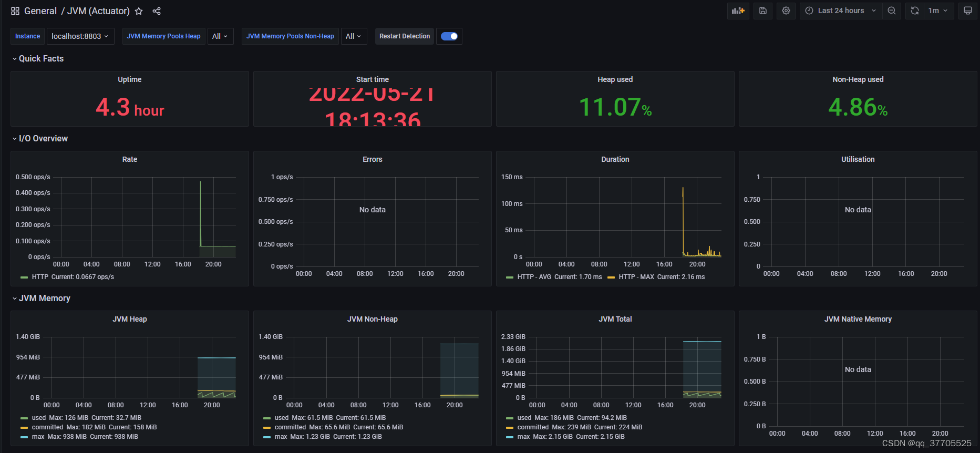Viewport: 980px width, 453px height.
Task: Collapse the I/O Overview row
Action: pyautogui.click(x=39, y=138)
